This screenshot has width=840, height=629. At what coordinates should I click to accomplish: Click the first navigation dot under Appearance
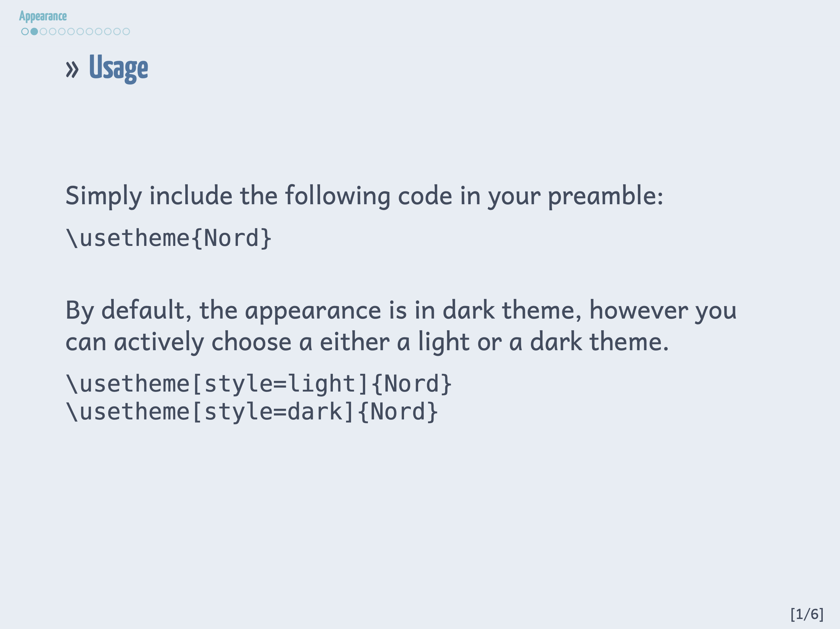coord(25,32)
